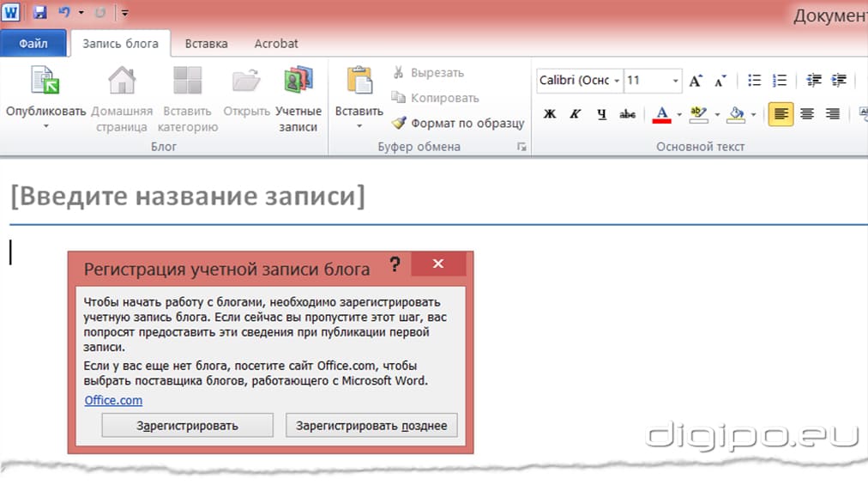This screenshot has width=868, height=485.
Task: Click the post title placeholder field
Action: coord(188,196)
